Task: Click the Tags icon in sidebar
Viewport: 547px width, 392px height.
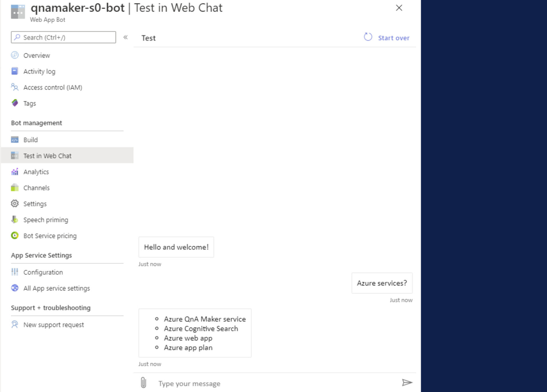Action: [x=15, y=103]
